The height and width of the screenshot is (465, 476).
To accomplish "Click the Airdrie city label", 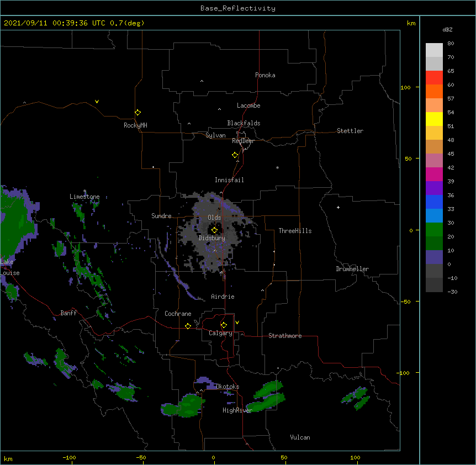I will point(223,297).
